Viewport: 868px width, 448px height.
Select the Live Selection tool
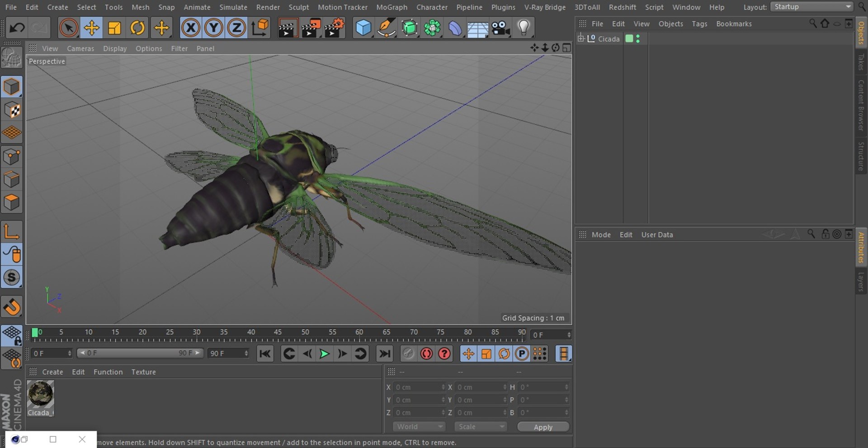(68, 28)
